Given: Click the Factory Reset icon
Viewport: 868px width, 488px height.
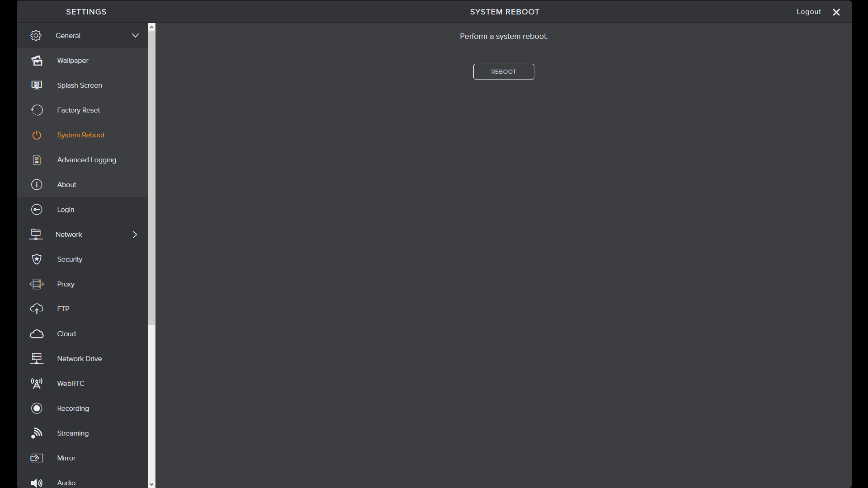Looking at the screenshot, I should [37, 110].
